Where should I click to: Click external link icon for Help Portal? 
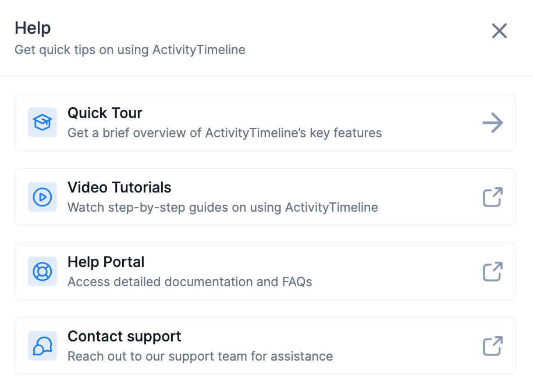(x=492, y=271)
